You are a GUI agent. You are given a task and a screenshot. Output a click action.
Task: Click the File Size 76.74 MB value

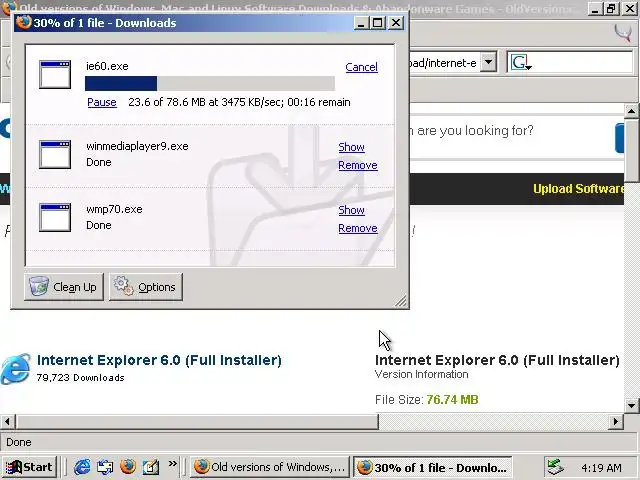pos(452,400)
